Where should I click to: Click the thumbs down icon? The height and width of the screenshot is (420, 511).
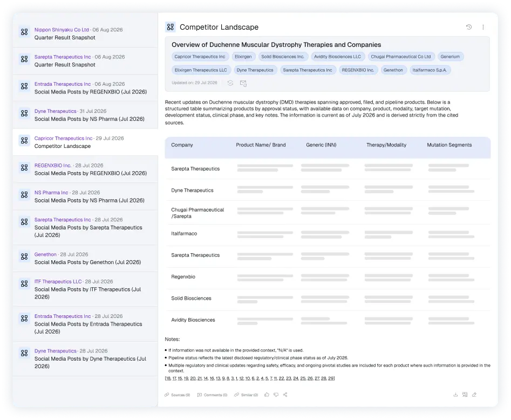276,395
